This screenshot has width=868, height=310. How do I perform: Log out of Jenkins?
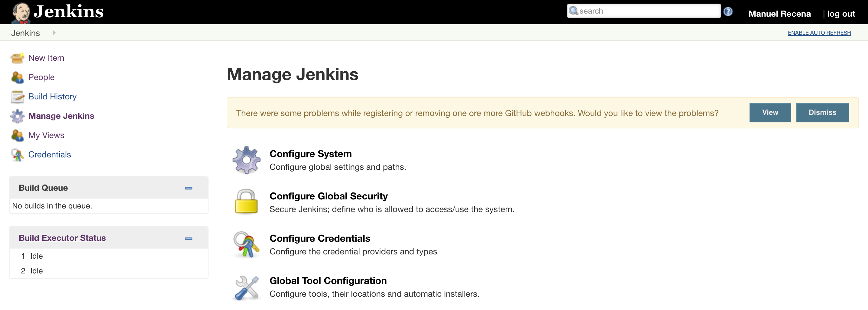tap(841, 14)
